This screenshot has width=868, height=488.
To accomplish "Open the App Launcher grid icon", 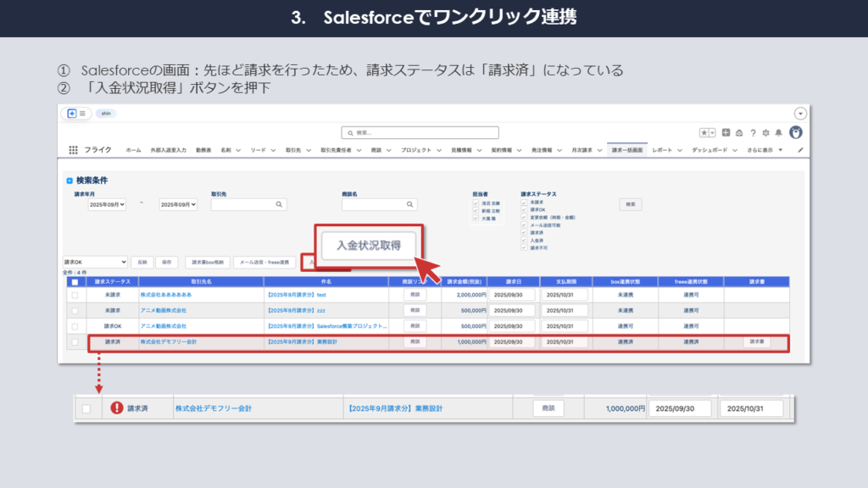I will (x=74, y=150).
